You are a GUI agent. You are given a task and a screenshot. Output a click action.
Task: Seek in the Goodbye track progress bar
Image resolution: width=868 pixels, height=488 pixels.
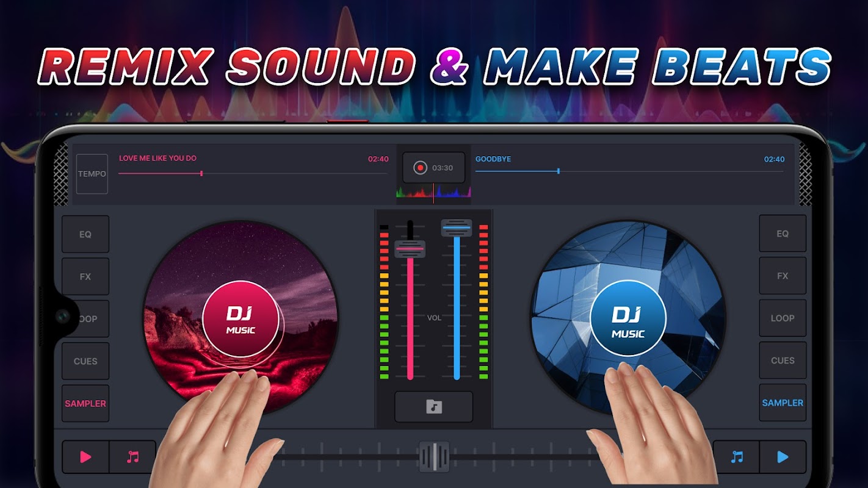[x=629, y=171]
